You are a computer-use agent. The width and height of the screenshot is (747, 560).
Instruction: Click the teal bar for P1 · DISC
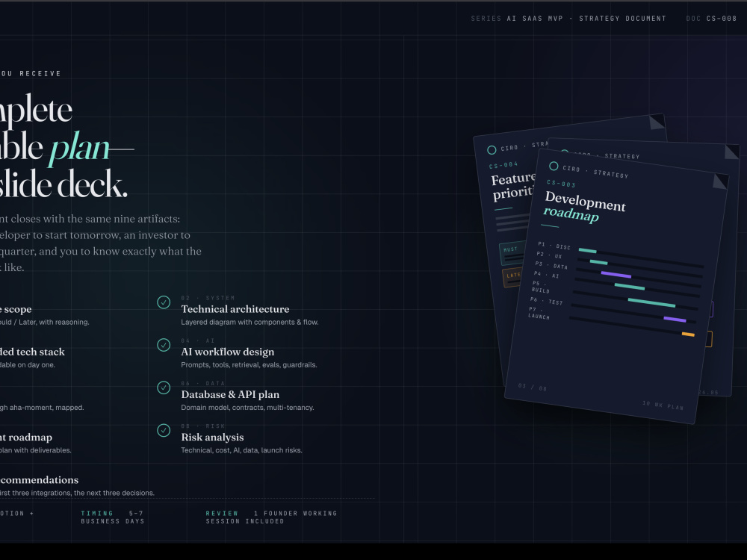click(x=587, y=250)
